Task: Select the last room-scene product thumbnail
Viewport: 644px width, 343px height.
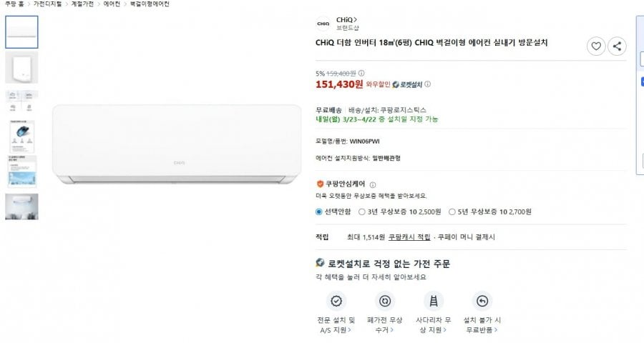Action: (21, 207)
